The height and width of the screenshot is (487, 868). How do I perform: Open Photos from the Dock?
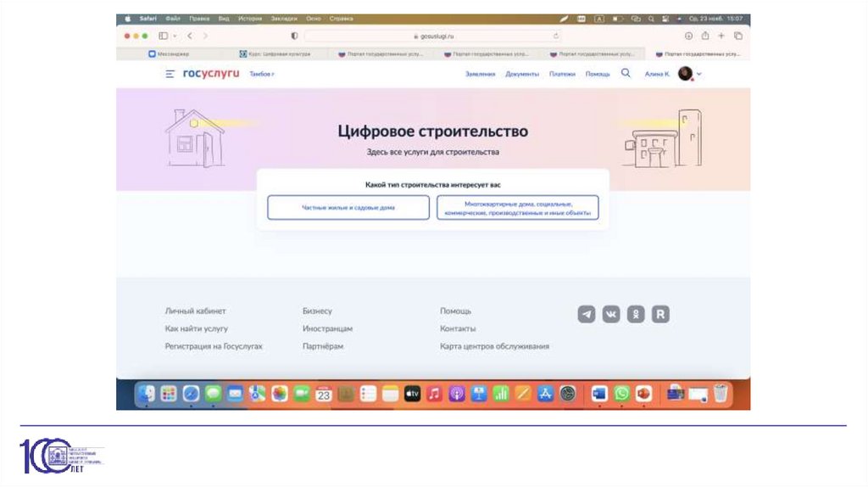tap(280, 394)
